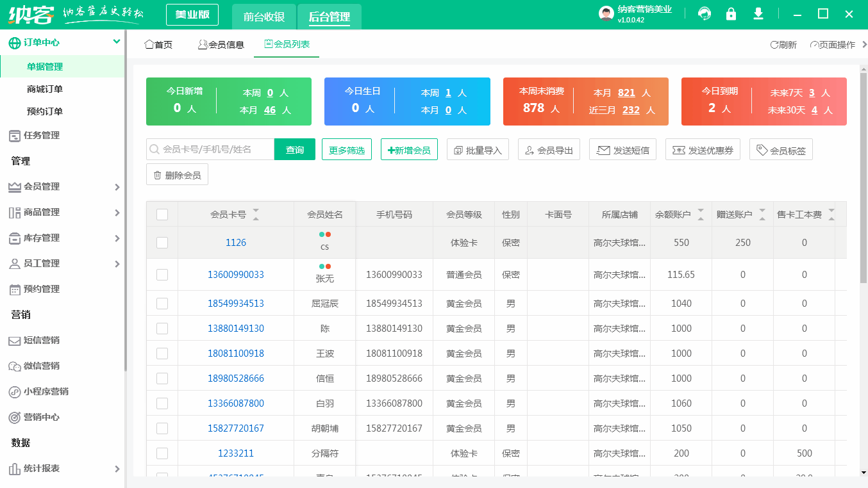Click the download icon in title bar
The height and width of the screenshot is (488, 868).
click(x=758, y=13)
